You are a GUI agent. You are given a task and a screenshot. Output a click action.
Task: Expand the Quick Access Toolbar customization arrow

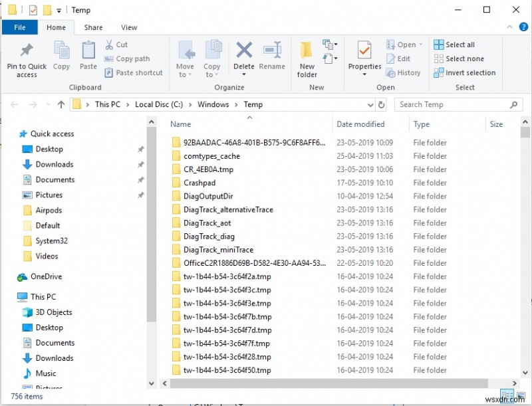tap(57, 10)
